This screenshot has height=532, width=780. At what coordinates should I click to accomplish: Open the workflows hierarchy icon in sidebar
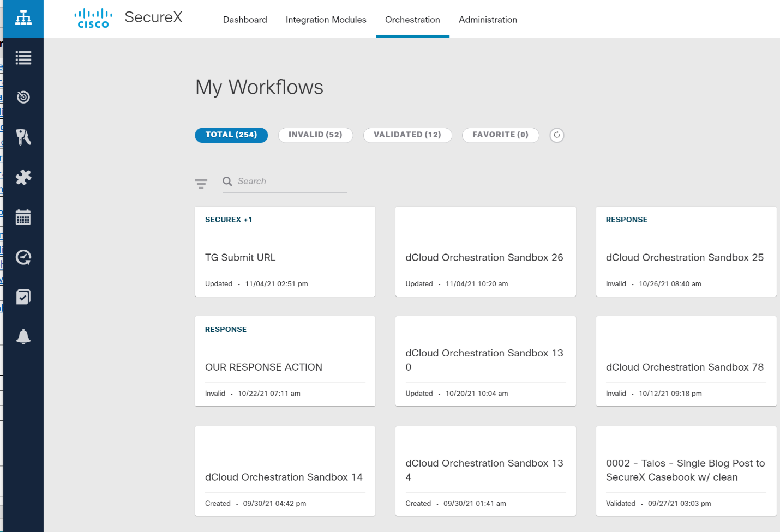point(23,19)
